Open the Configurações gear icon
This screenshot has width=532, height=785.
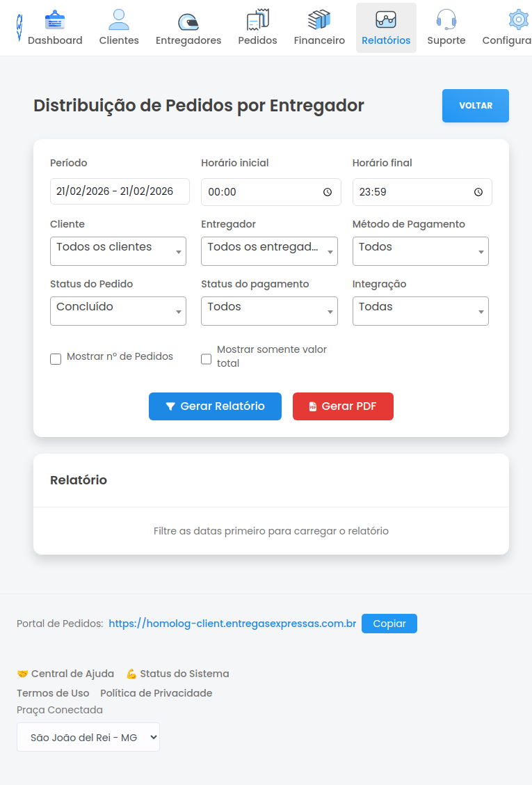(x=518, y=20)
